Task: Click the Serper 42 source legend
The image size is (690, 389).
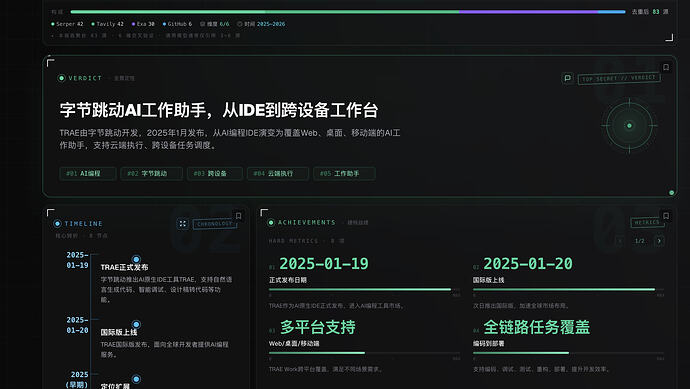Action: point(67,24)
